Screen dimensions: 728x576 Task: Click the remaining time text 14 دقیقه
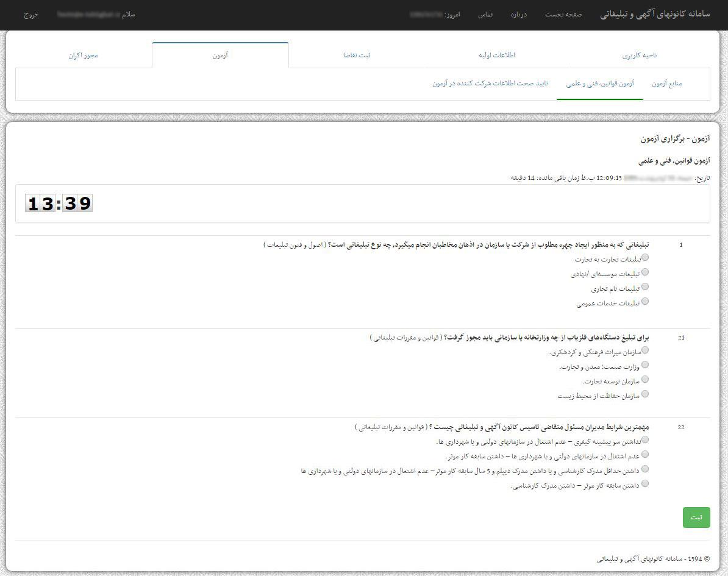pos(523,178)
